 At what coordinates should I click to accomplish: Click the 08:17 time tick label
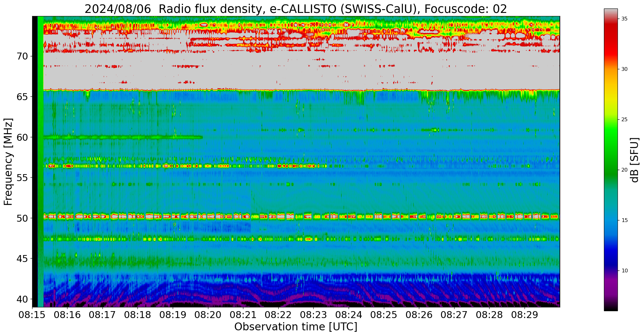[102, 315]
